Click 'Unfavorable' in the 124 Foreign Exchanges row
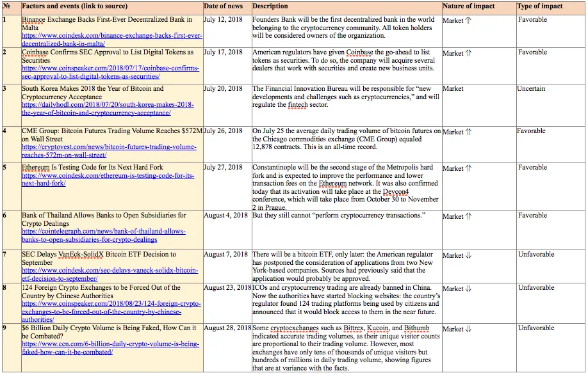The width and height of the screenshot is (588, 373). pos(536,288)
